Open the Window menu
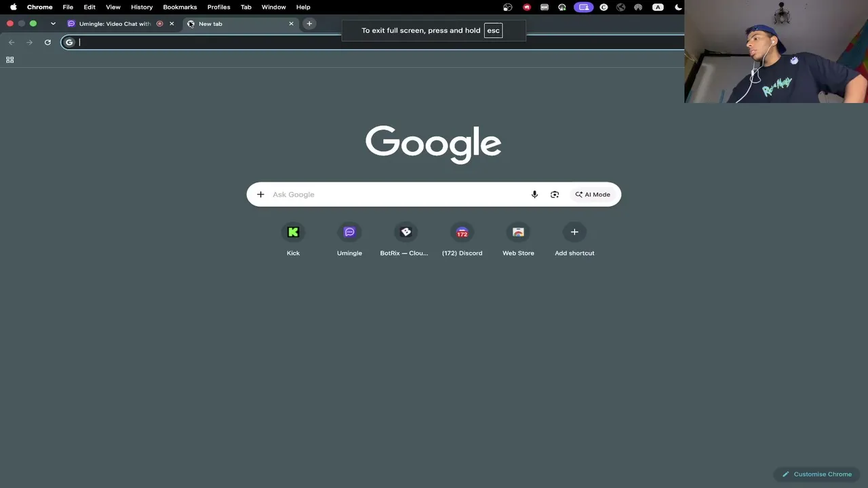 (274, 7)
